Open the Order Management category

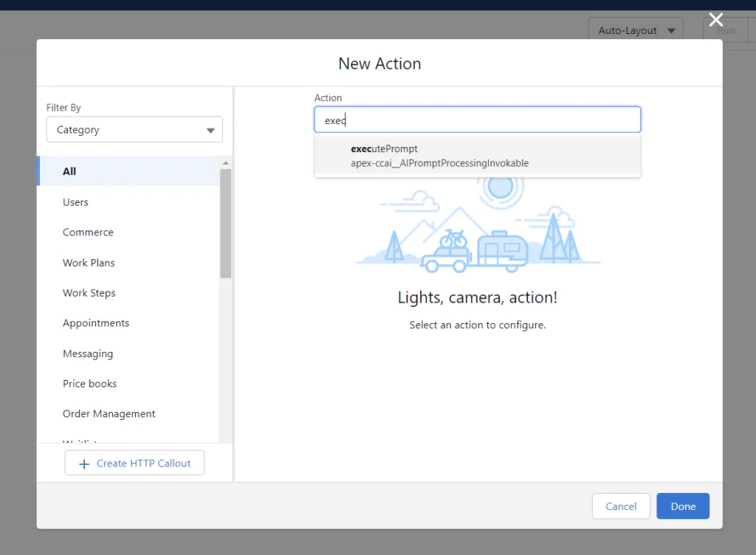pyautogui.click(x=109, y=414)
